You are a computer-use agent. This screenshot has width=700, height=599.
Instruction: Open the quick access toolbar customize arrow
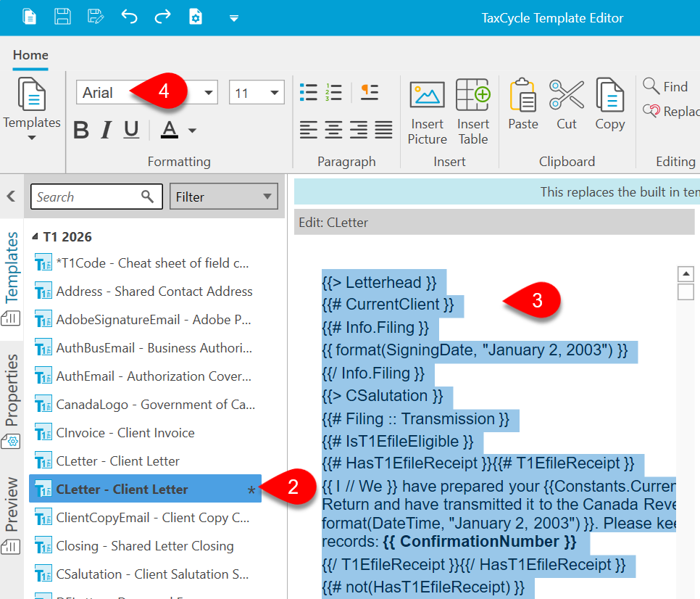[x=234, y=18]
